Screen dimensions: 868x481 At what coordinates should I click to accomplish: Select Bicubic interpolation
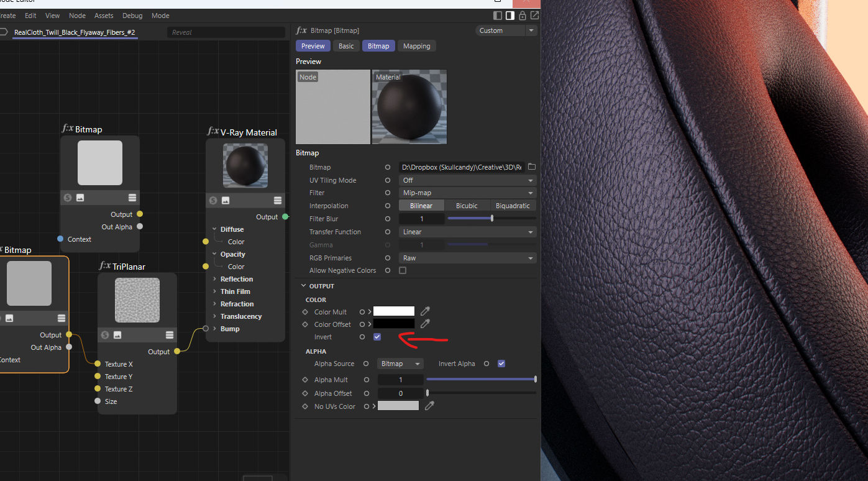467,206
